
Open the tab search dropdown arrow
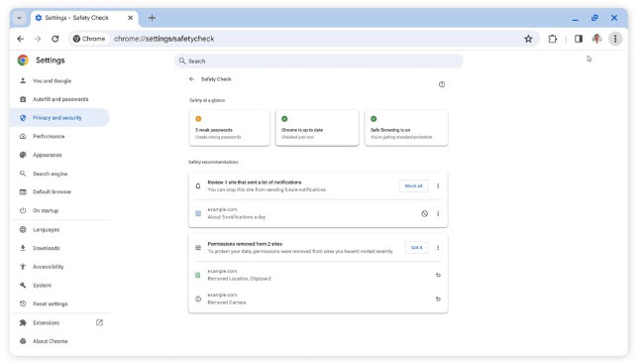pos(19,18)
